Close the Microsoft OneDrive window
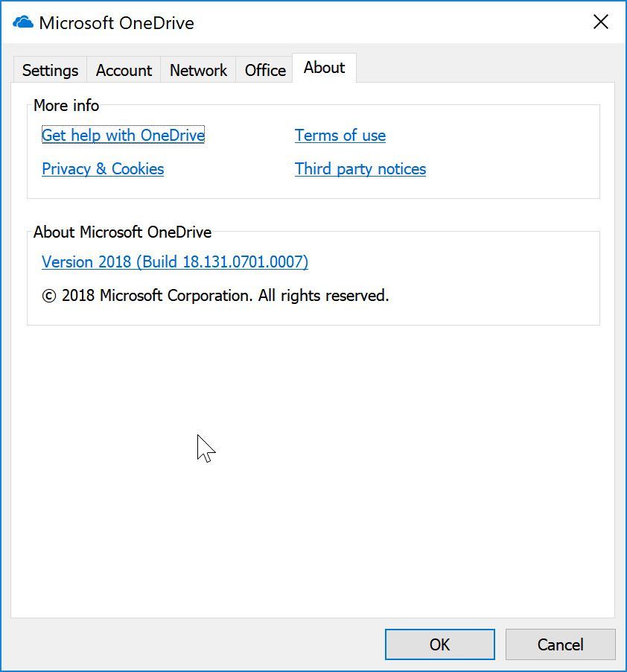 601,22
